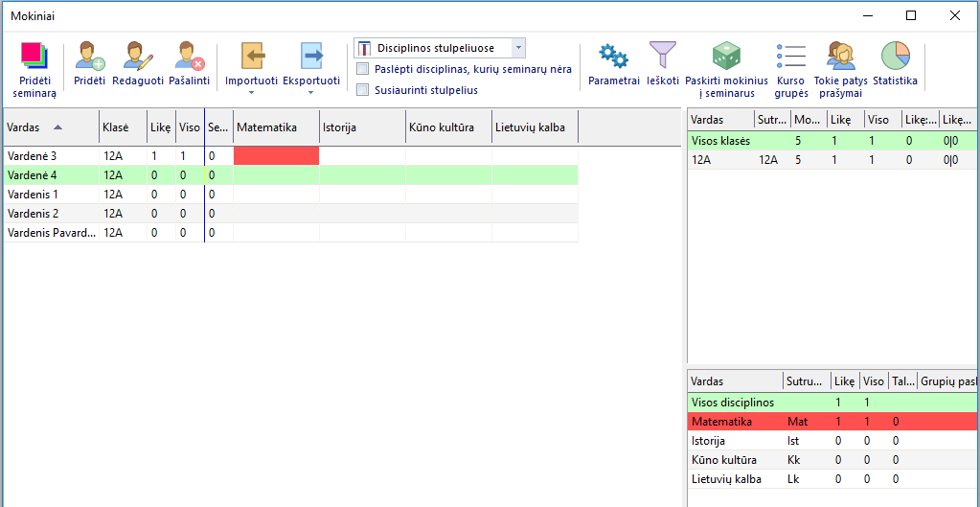980x507 pixels.
Task: Click Paskirti mokinius į seminarus dice icon
Action: (x=725, y=57)
